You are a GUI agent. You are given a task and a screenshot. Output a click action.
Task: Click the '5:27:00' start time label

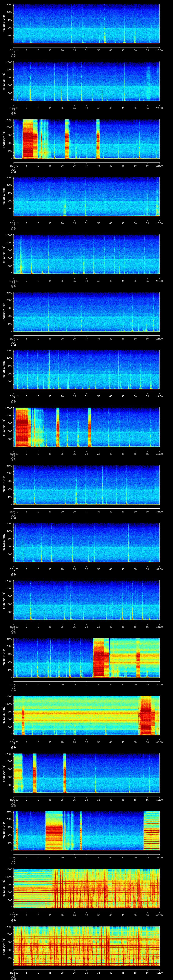[14, 339]
